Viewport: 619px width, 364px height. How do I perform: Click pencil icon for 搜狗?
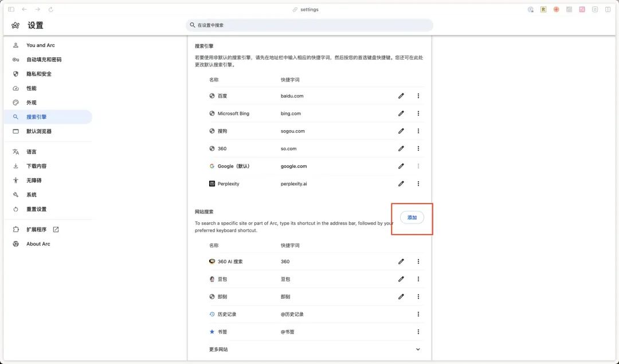click(x=401, y=131)
